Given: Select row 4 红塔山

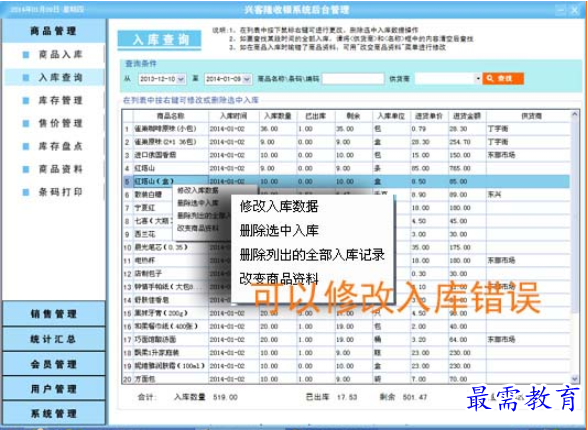Looking at the screenshot, I should coord(346,168).
